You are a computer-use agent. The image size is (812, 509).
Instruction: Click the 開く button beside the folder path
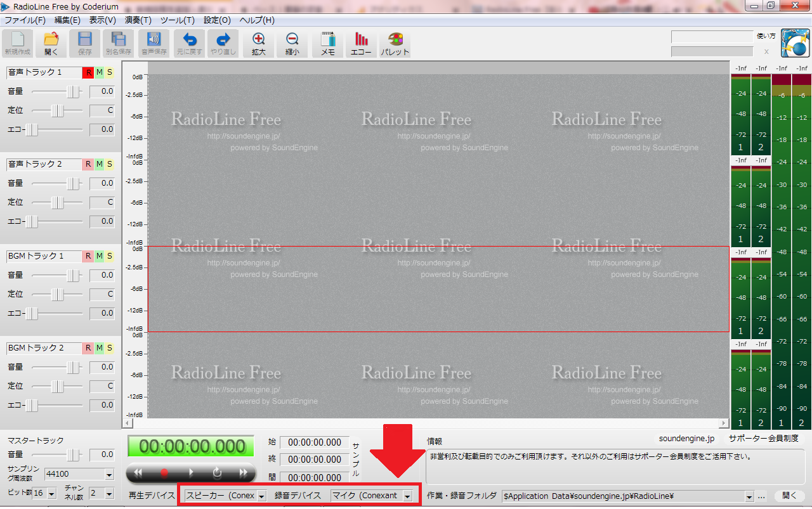pyautogui.click(x=790, y=496)
